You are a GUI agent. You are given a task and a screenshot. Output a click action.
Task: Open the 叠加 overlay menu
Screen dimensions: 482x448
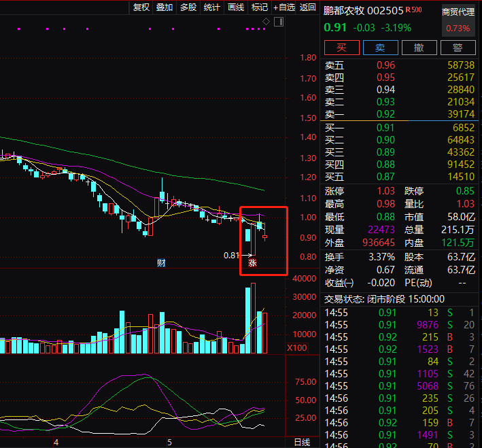click(x=165, y=7)
